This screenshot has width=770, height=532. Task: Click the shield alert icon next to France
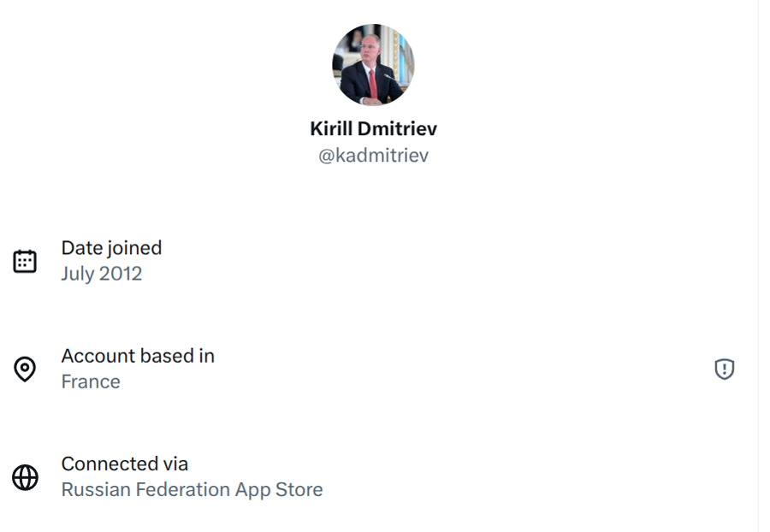[x=725, y=369]
